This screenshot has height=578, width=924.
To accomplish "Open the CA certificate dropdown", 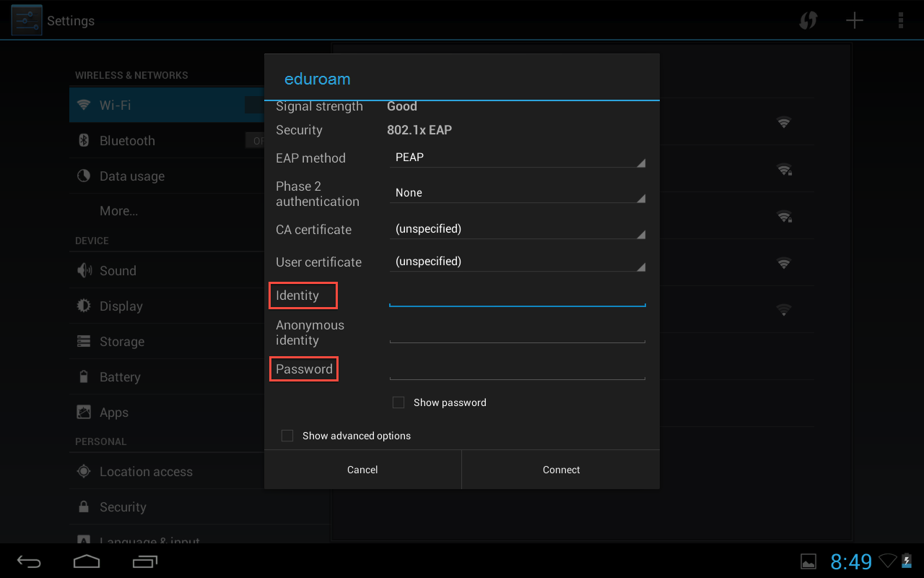I will (x=517, y=229).
